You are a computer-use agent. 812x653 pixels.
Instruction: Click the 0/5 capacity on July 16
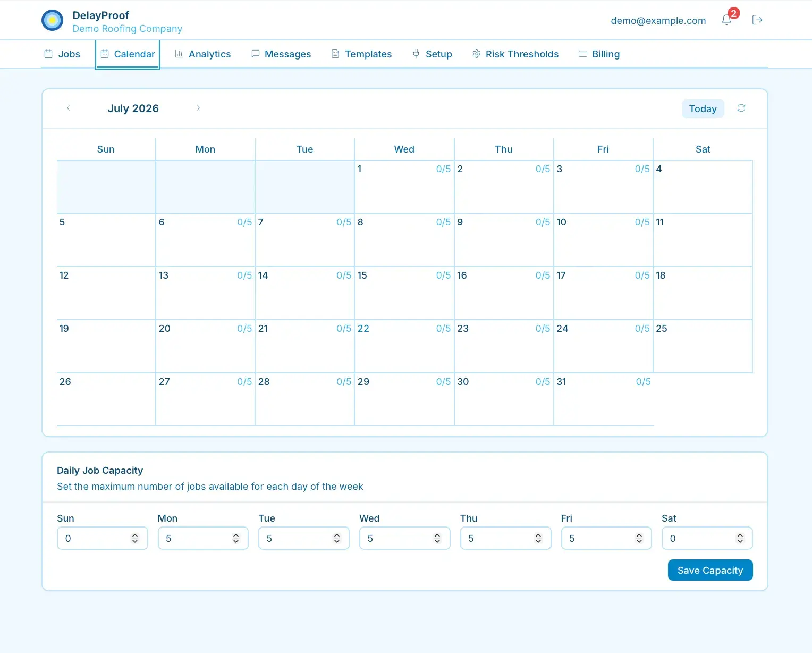tap(543, 275)
